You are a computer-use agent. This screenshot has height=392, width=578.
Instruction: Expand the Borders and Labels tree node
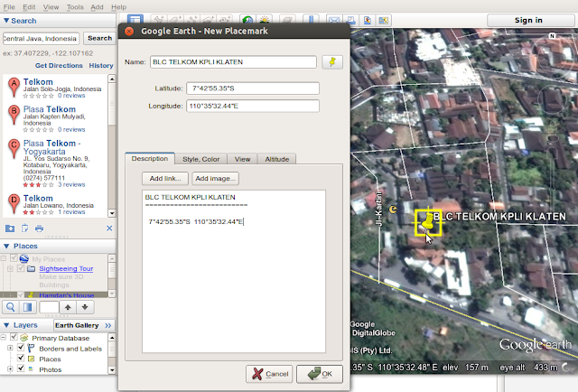(x=10, y=348)
